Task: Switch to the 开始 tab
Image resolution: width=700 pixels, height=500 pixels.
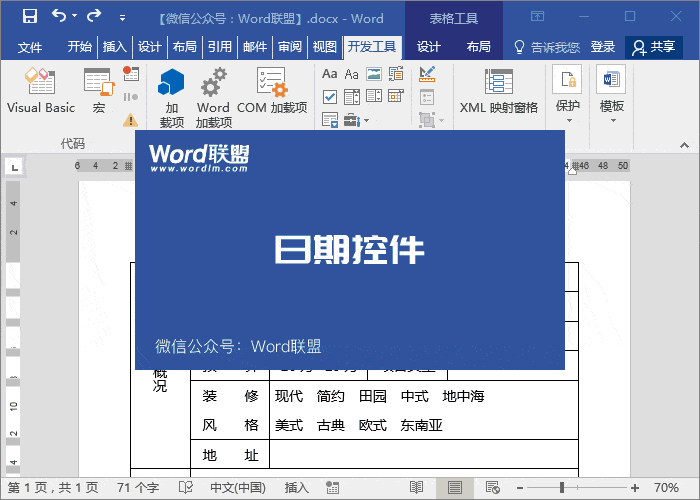Action: pyautogui.click(x=79, y=47)
